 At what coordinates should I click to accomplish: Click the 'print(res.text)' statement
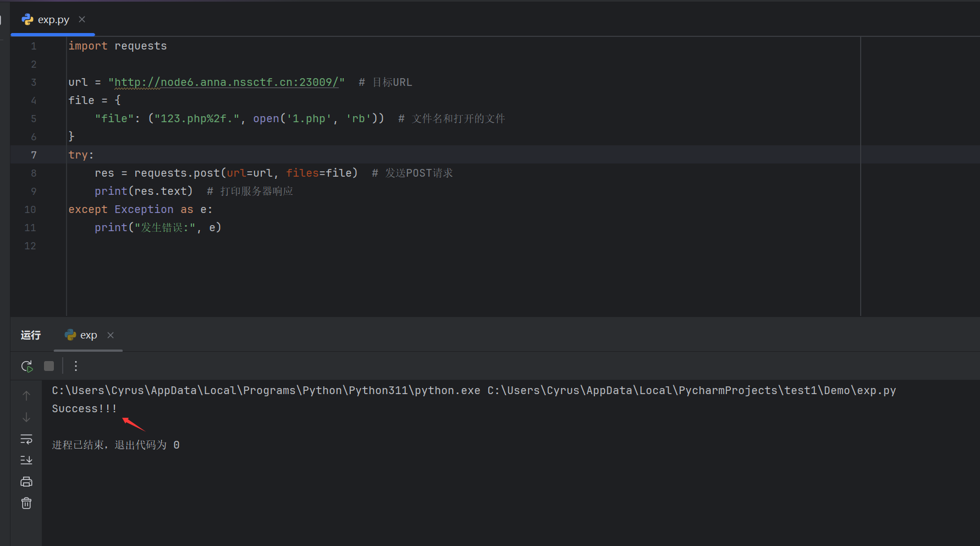144,191
